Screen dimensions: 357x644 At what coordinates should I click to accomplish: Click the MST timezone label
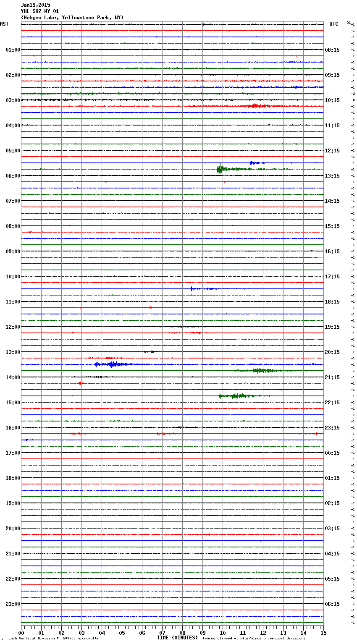coord(4,24)
